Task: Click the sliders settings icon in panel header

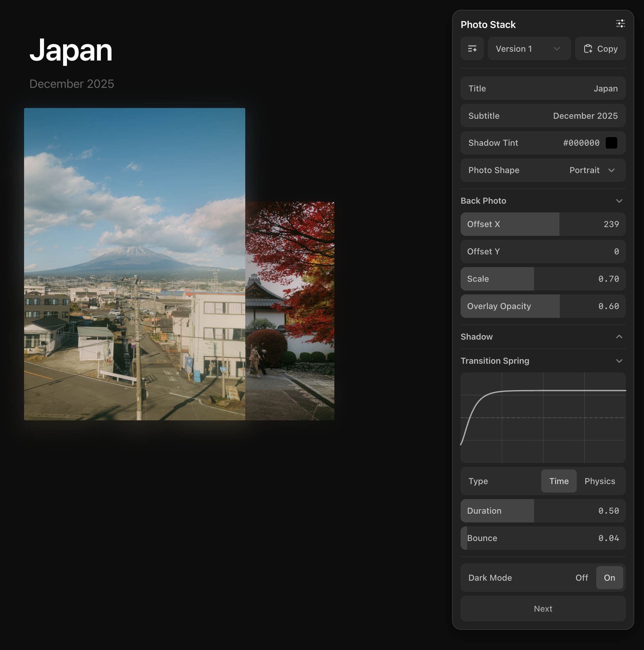Action: [620, 24]
